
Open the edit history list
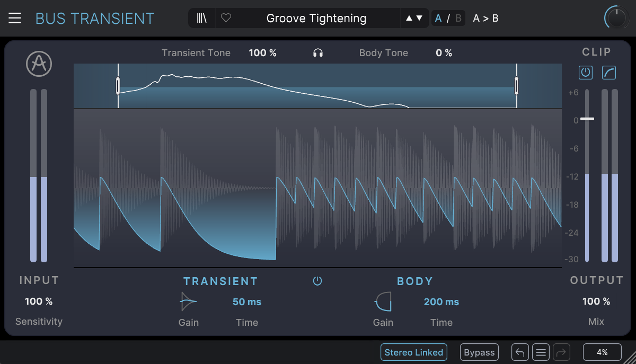[x=540, y=352]
